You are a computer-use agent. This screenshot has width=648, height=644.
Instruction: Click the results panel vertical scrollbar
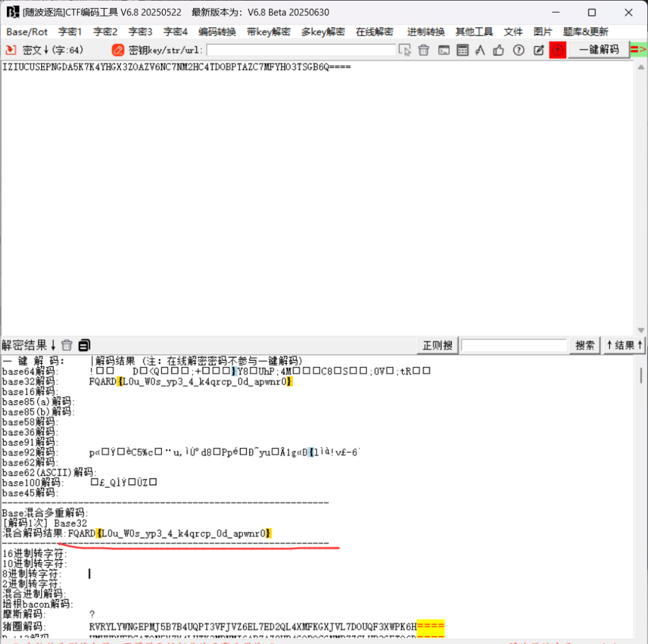point(640,376)
